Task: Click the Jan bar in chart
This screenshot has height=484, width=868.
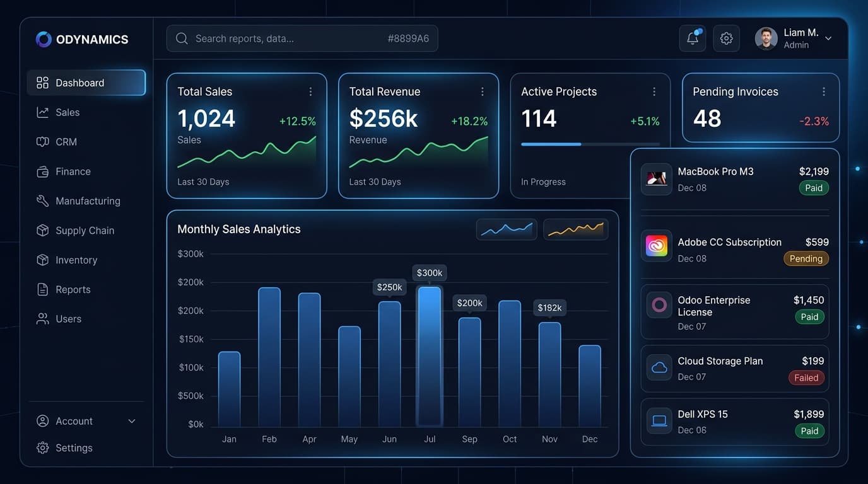Action: pos(229,389)
